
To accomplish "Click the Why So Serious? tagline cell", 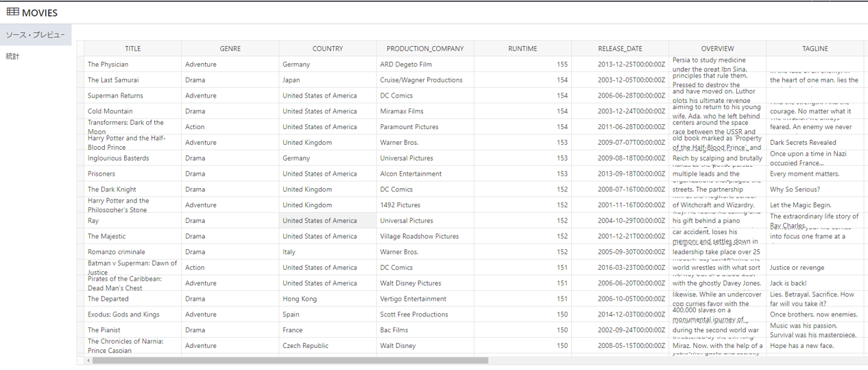I will click(x=795, y=189).
